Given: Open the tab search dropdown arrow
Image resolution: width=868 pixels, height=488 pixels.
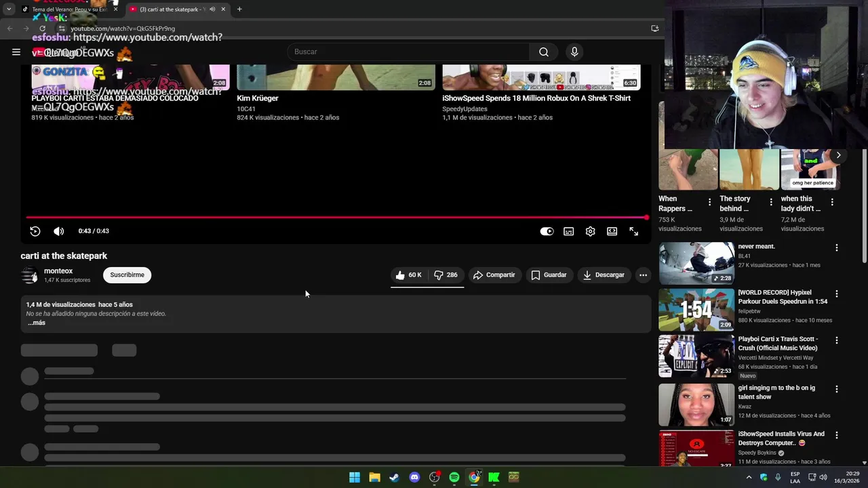Looking at the screenshot, I should 8,9.
